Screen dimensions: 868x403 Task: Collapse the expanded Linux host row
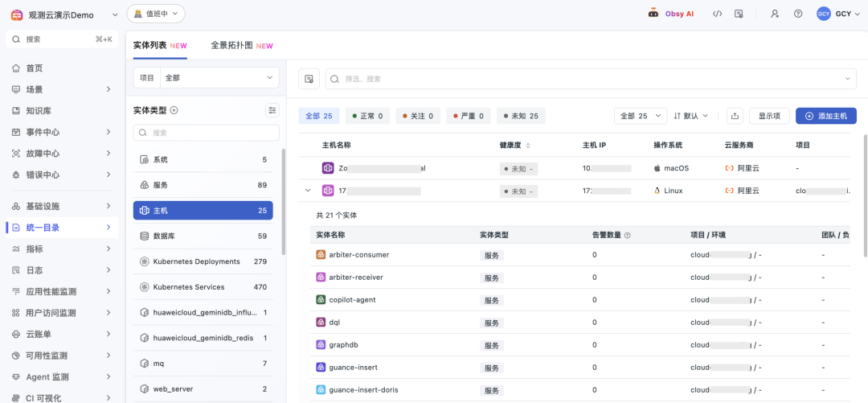click(x=308, y=191)
